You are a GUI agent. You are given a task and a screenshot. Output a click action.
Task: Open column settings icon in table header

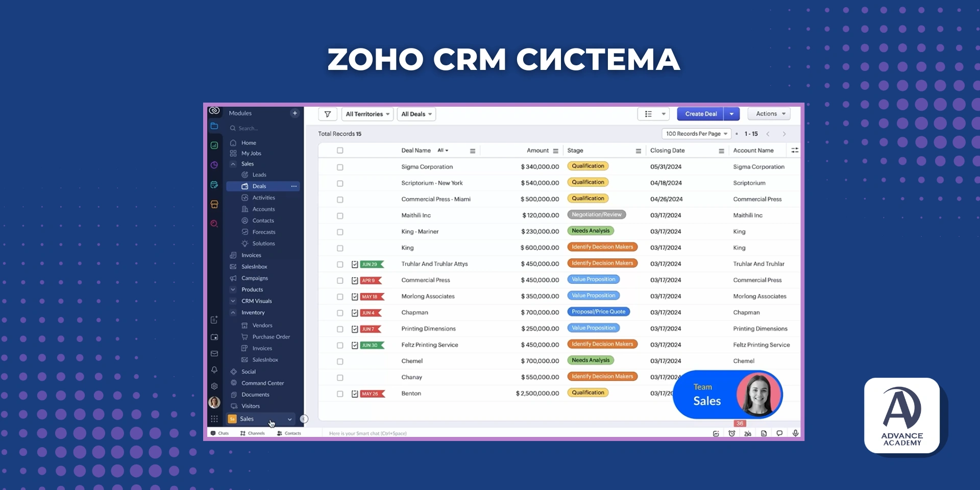pyautogui.click(x=795, y=150)
